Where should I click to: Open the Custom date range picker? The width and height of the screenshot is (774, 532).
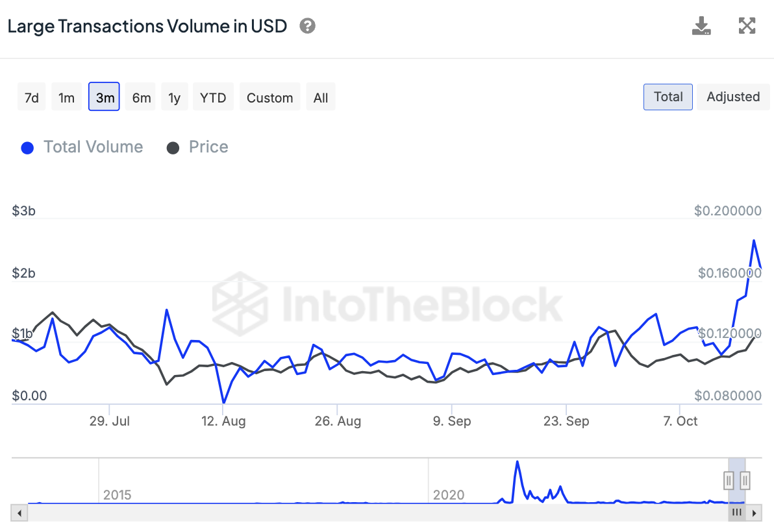click(269, 98)
